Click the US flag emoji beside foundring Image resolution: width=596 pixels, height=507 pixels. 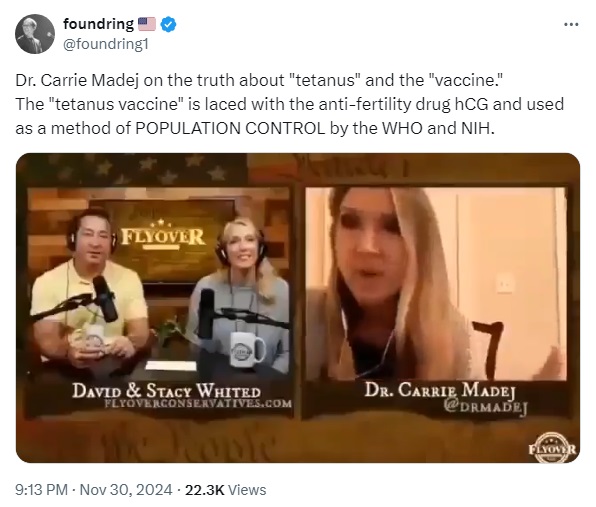(x=146, y=24)
